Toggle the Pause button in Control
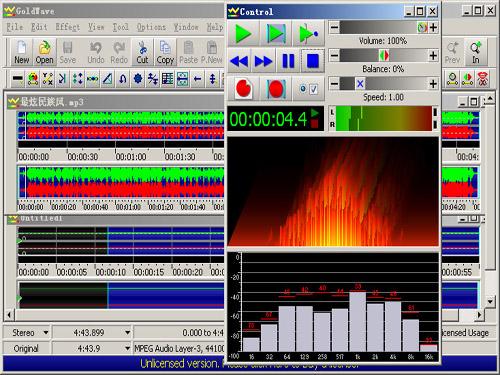 click(x=288, y=61)
